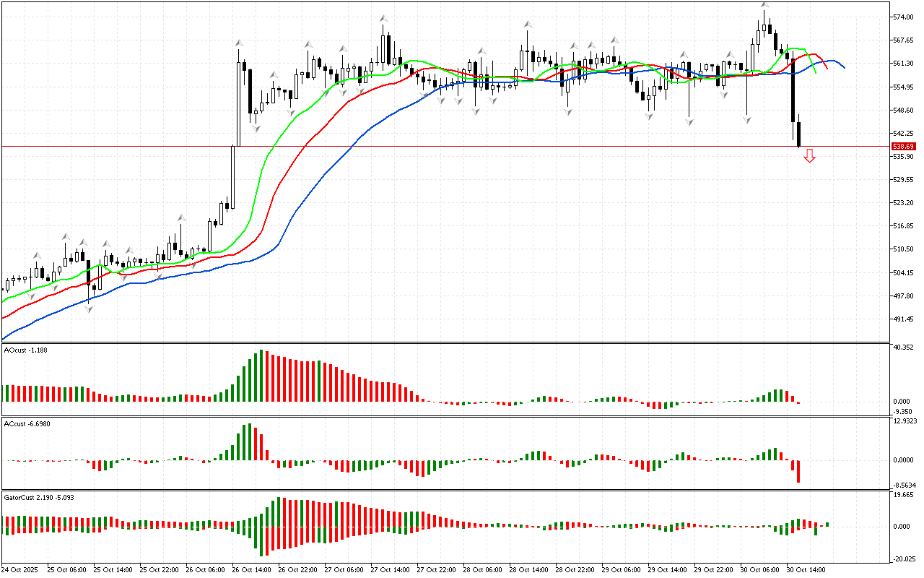Click the red 538.69 current price label
Viewport: 924px width, 578px height.
click(903, 146)
